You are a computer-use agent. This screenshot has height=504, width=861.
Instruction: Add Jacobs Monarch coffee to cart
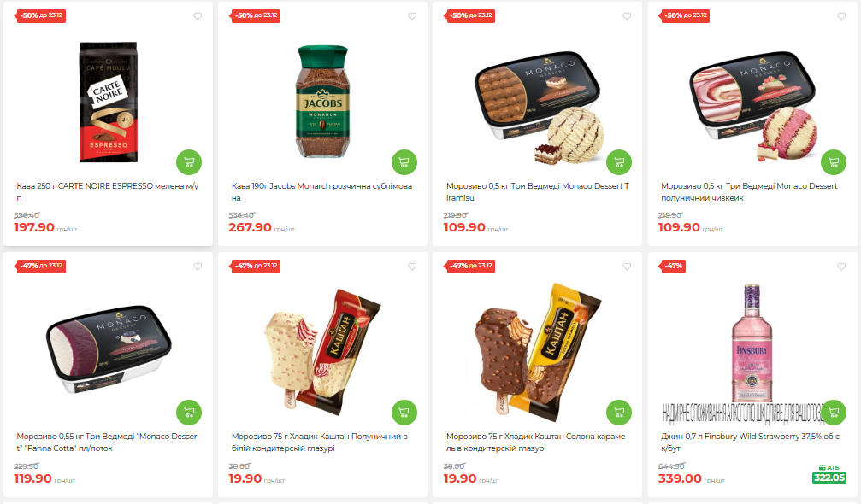404,162
